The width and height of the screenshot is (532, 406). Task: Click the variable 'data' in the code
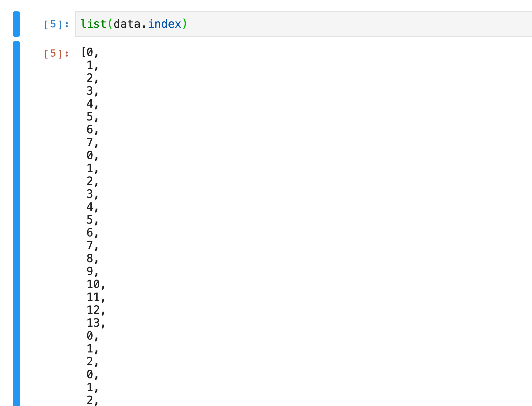point(127,24)
